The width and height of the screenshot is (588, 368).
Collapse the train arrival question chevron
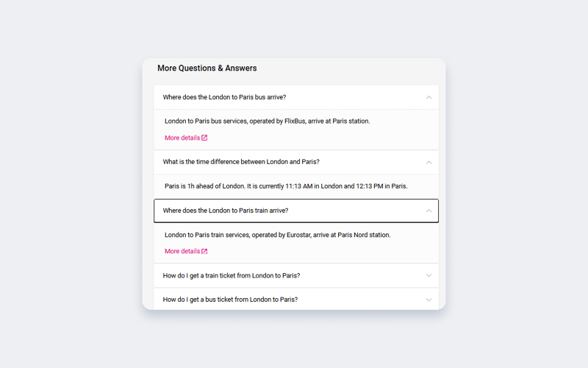429,210
